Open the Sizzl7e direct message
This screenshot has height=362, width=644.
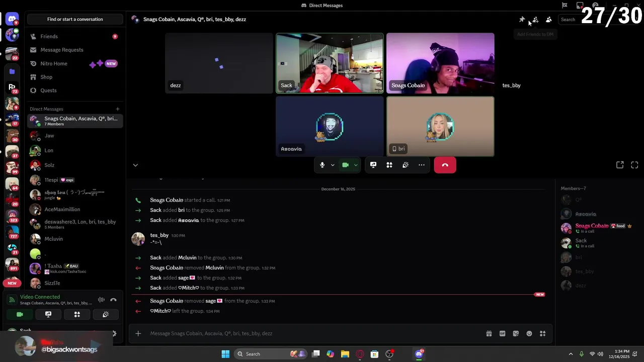click(x=75, y=283)
